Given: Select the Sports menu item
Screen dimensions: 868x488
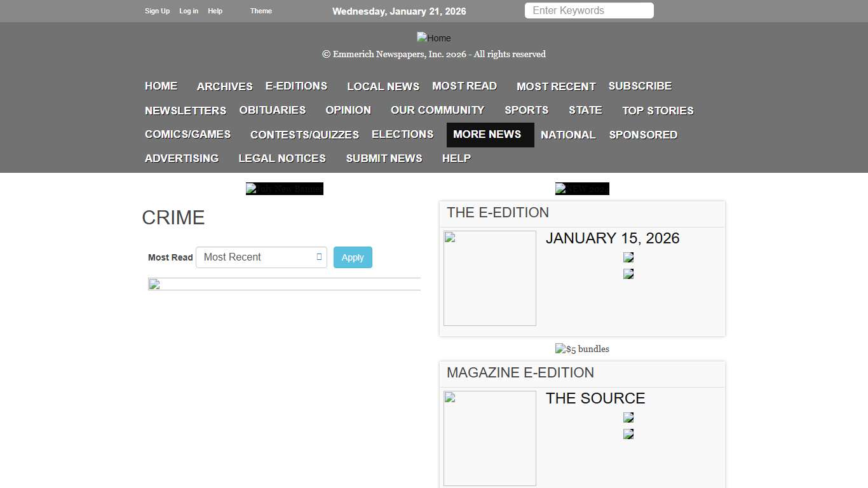Looking at the screenshot, I should tap(526, 110).
